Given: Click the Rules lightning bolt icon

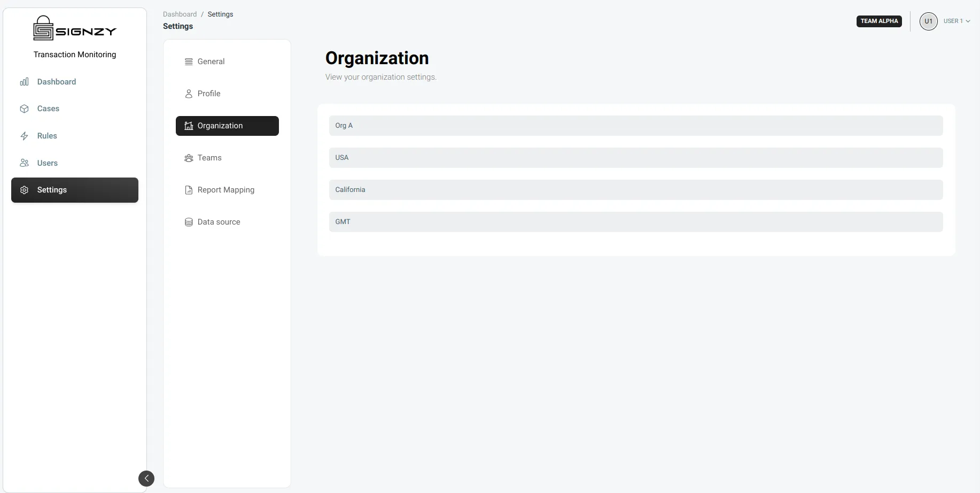Looking at the screenshot, I should pos(24,136).
